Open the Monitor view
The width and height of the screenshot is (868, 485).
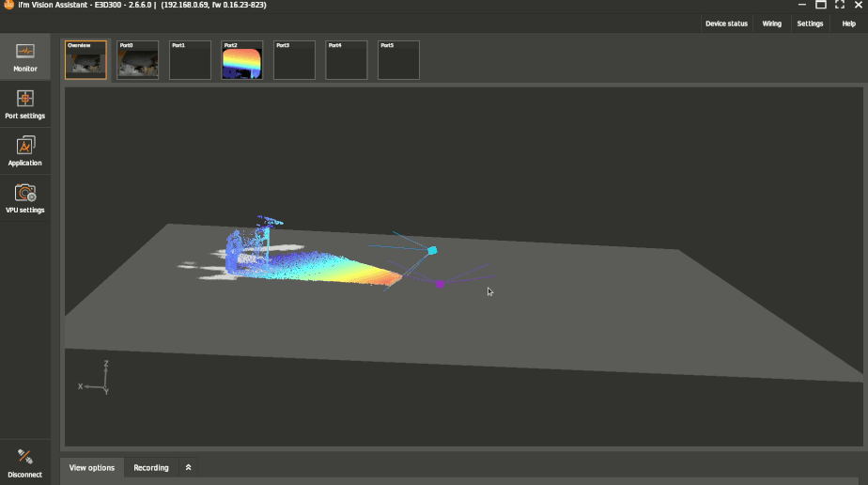25,56
